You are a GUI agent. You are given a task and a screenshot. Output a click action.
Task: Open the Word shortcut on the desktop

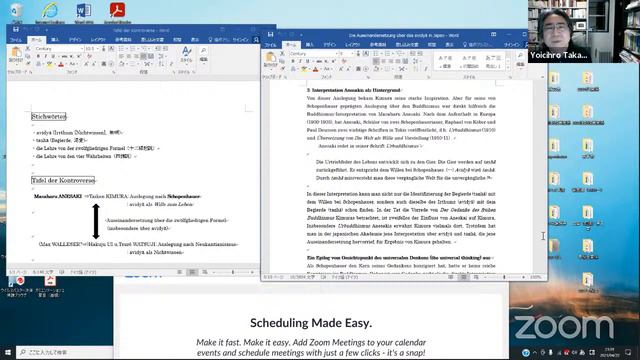[84, 12]
